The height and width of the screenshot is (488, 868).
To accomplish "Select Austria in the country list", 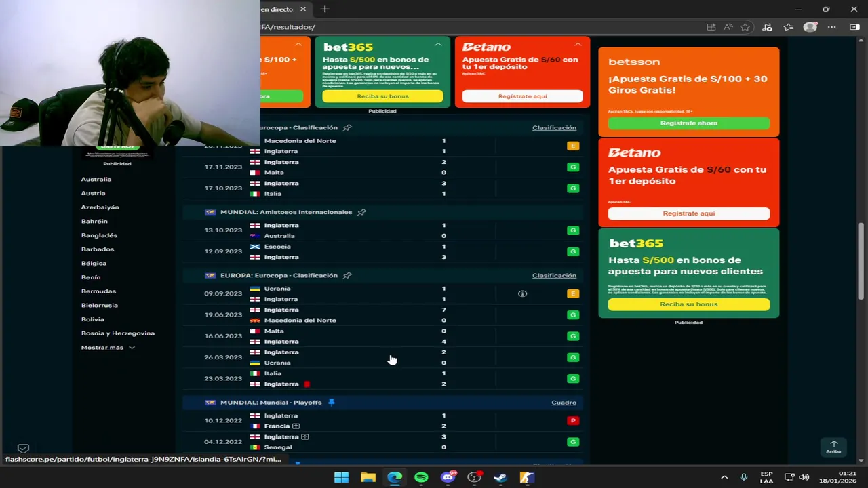I will (x=94, y=193).
